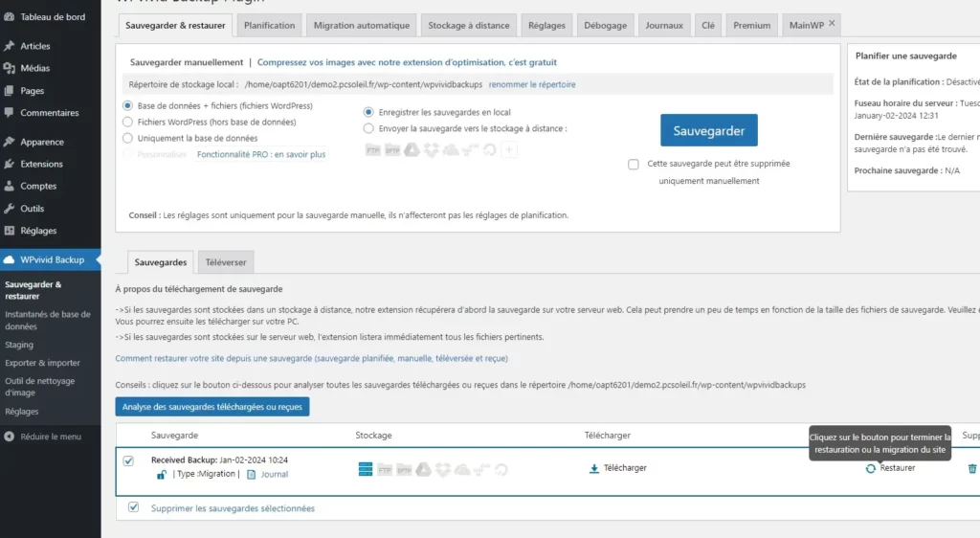The height and width of the screenshot is (538, 980).
Task: Click Supprimer les sauvegardes sélectionnées
Action: coord(233,508)
